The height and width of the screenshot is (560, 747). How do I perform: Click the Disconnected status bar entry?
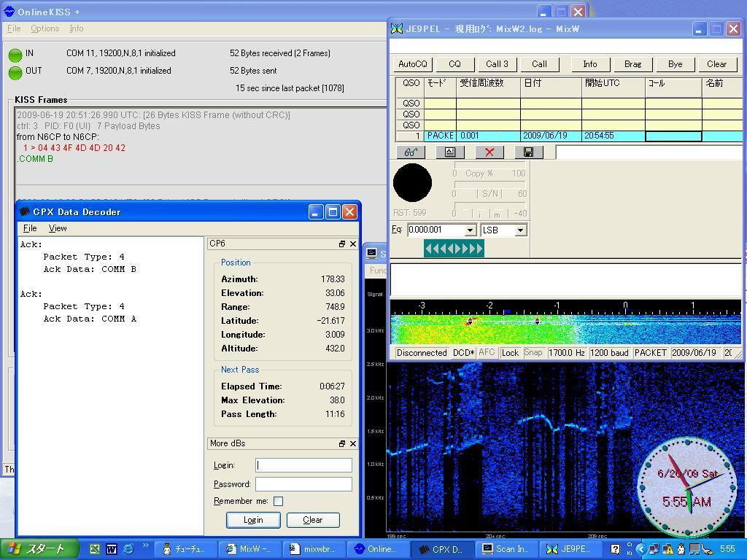[x=422, y=352]
